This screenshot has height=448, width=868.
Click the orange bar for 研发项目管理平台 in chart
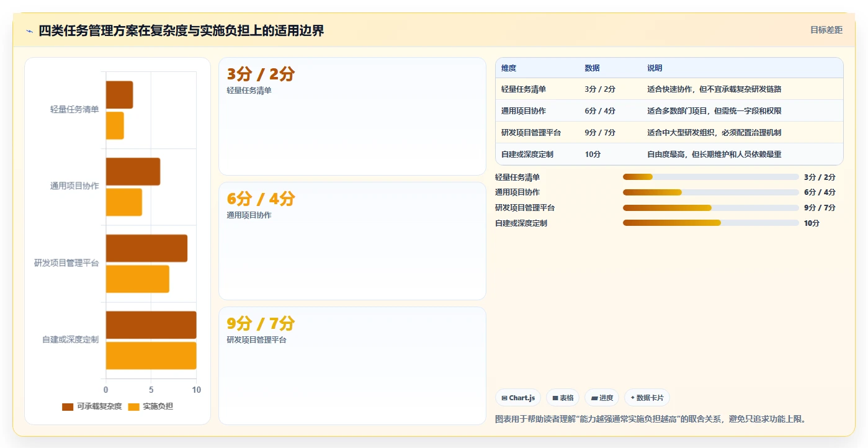(138, 279)
